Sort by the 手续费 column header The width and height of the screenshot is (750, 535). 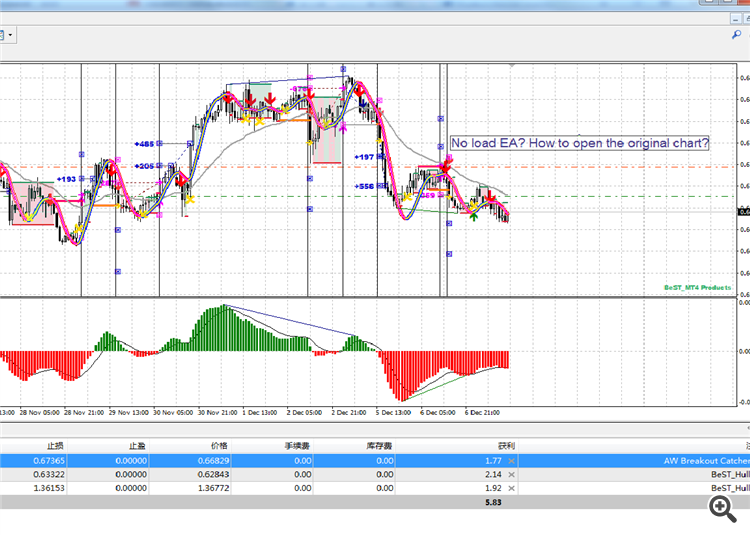click(x=297, y=446)
